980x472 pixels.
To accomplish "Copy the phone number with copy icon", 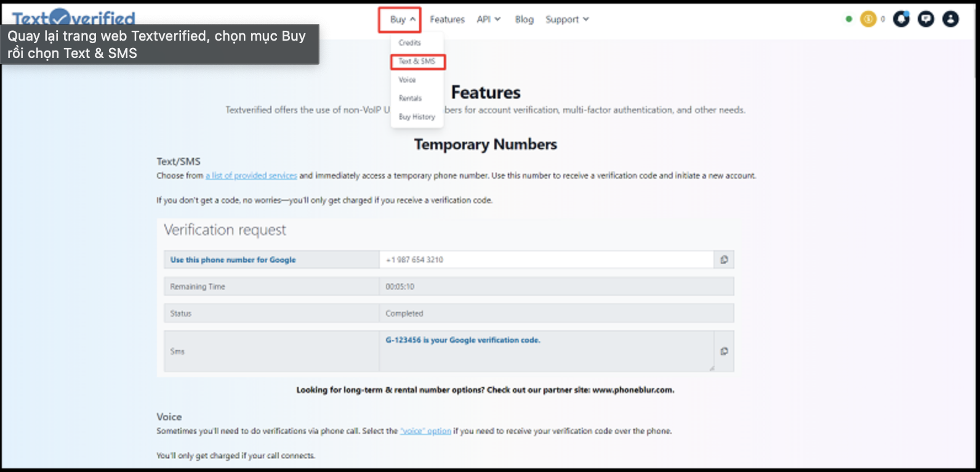I will pyautogui.click(x=724, y=259).
